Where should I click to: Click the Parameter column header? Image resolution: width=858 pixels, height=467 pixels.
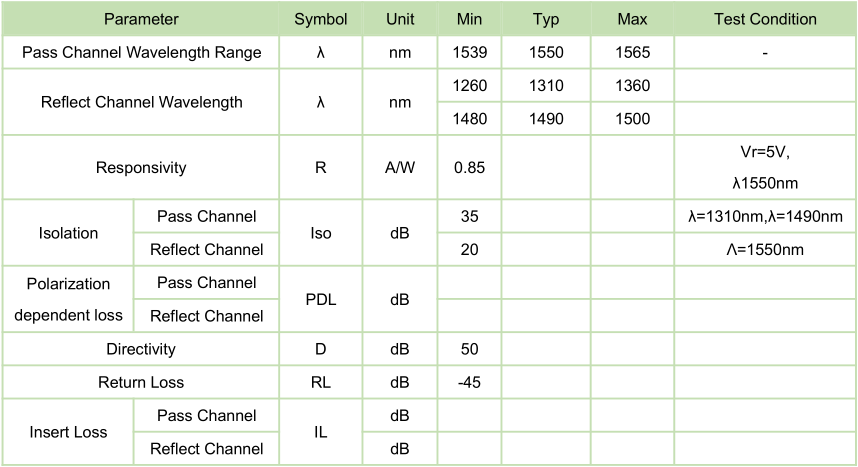pyautogui.click(x=141, y=19)
